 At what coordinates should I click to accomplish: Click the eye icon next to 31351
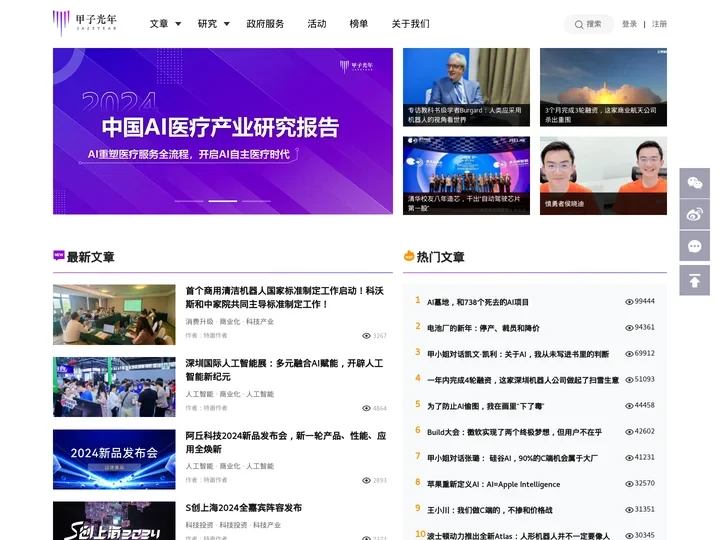pos(629,510)
